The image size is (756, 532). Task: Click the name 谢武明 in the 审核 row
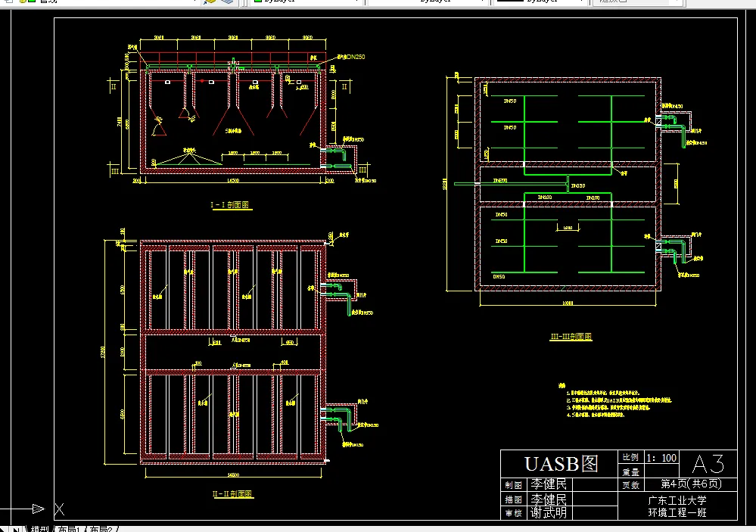pos(549,513)
